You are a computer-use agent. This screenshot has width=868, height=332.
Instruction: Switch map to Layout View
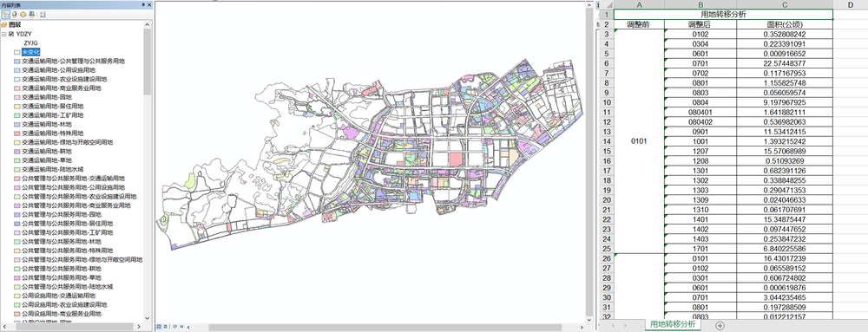pos(166,327)
